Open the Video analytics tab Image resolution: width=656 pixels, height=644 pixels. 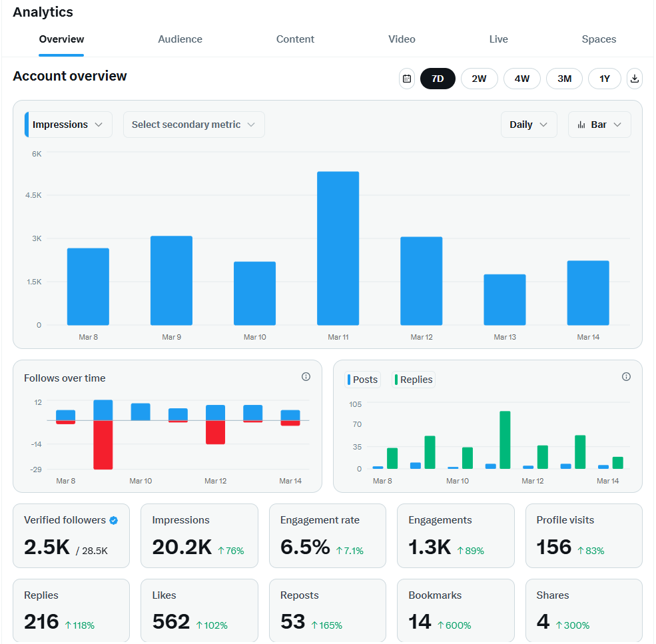(x=402, y=39)
